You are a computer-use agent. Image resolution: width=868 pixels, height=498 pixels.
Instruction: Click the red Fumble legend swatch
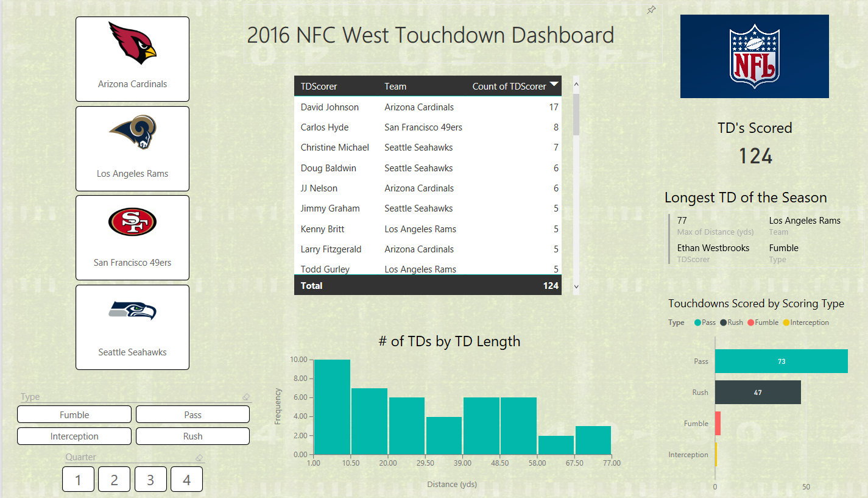point(751,322)
